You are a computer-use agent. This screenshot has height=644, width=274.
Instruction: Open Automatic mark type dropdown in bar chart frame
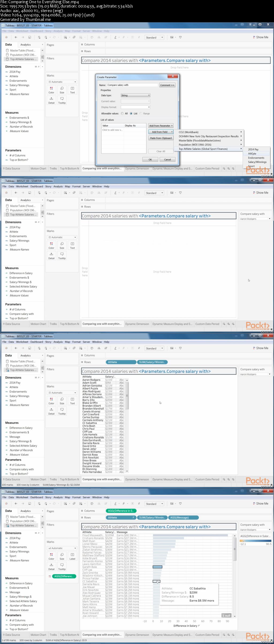coord(62,548)
